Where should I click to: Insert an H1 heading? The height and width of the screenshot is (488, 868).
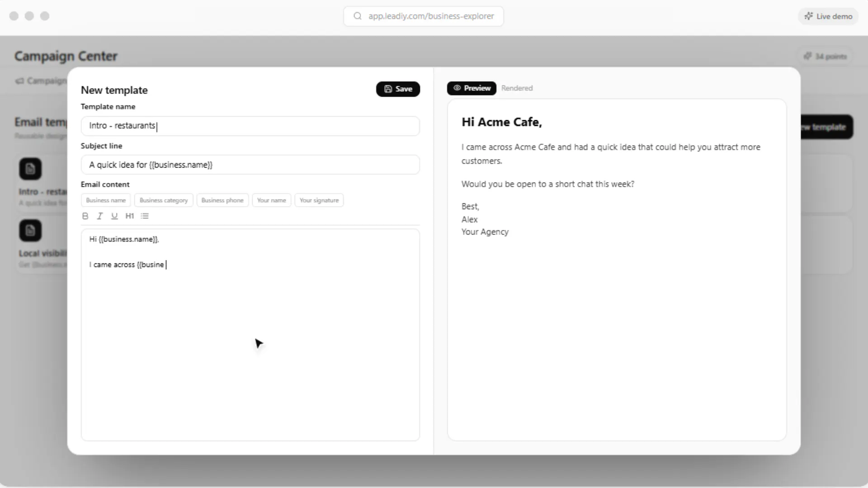(130, 216)
